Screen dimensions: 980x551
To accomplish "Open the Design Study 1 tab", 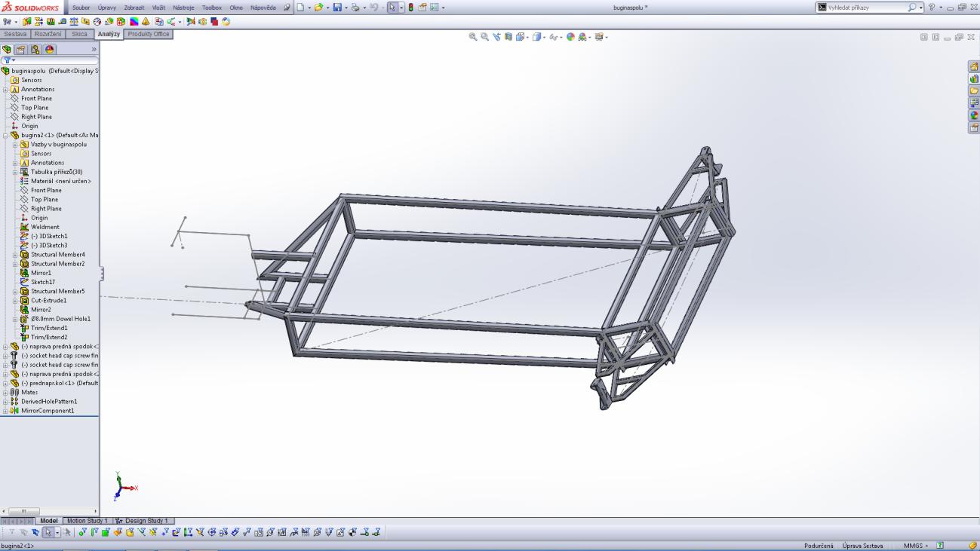I will [x=146, y=521].
